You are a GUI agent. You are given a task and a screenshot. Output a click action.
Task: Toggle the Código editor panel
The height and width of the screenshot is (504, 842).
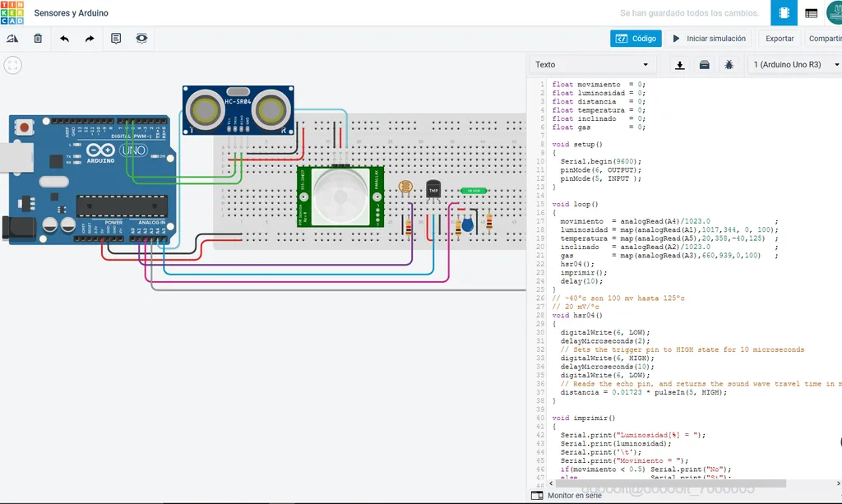[x=636, y=39]
